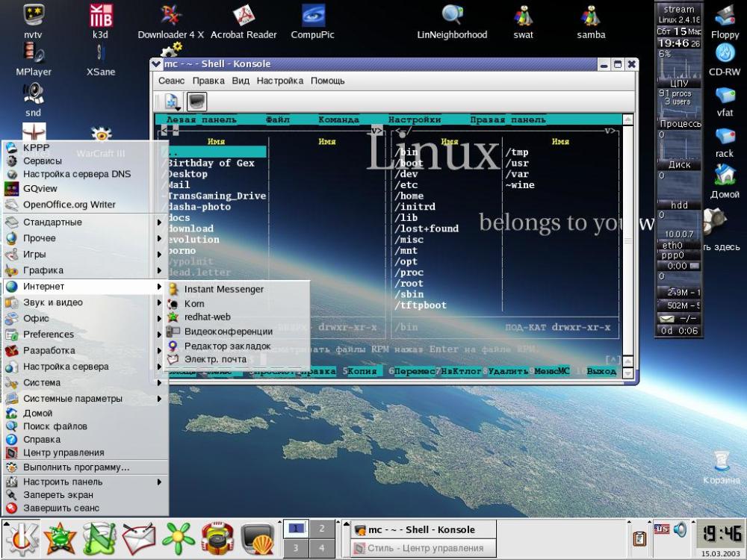This screenshot has height=560, width=747.
Task: Open the volume speaker tray icon
Action: coord(681,529)
